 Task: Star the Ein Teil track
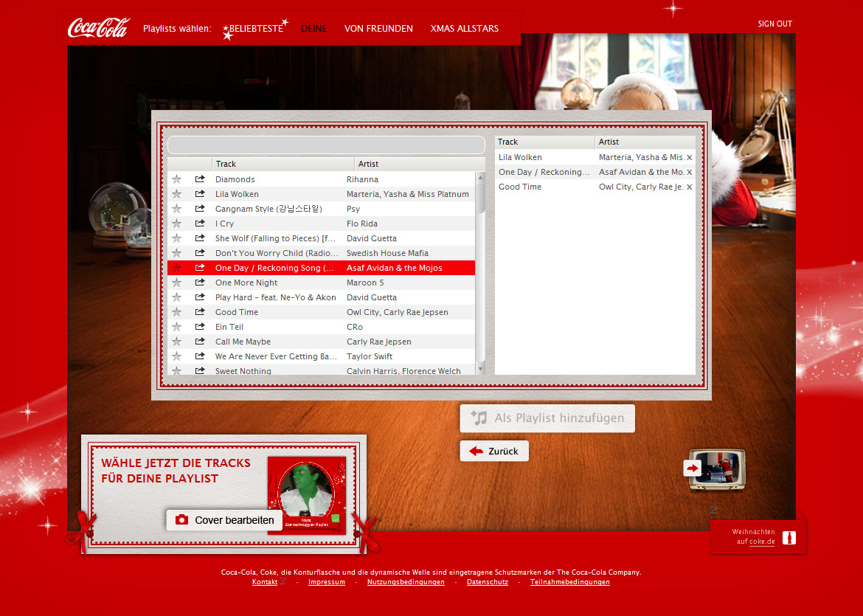[176, 327]
